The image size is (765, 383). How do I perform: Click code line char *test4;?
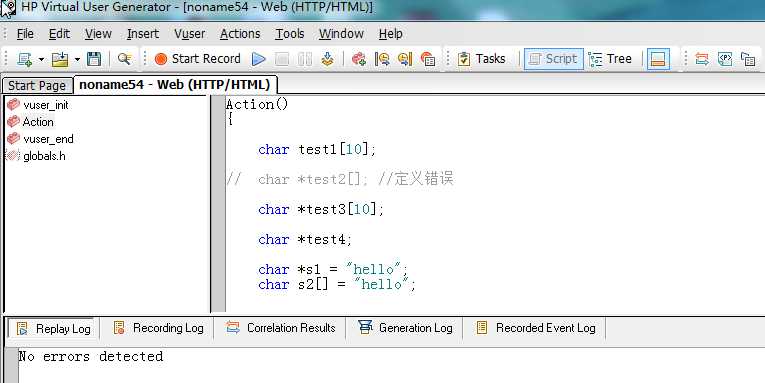pos(305,240)
